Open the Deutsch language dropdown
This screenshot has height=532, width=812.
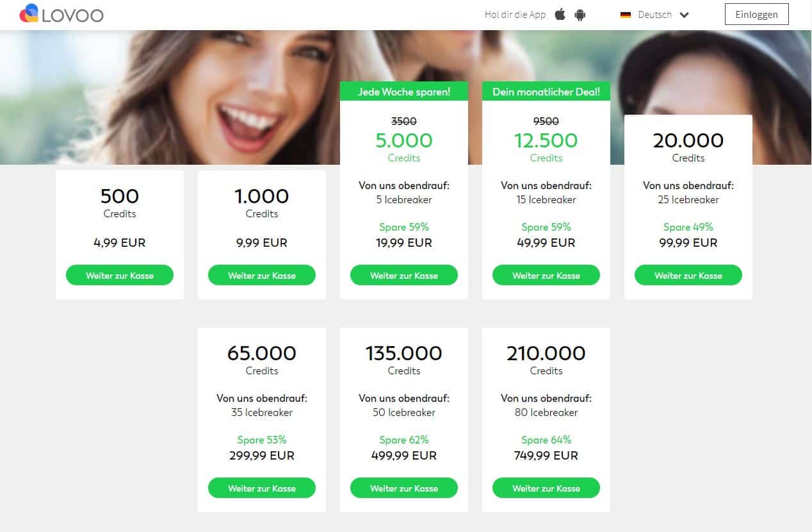654,15
